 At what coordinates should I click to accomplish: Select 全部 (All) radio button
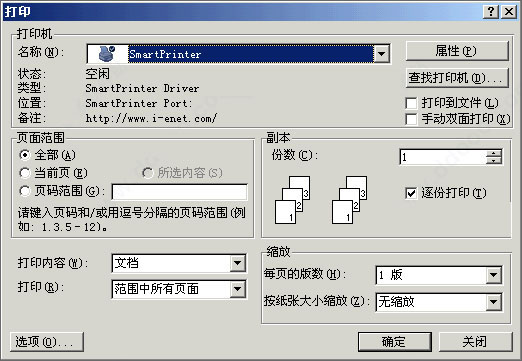(x=25, y=155)
